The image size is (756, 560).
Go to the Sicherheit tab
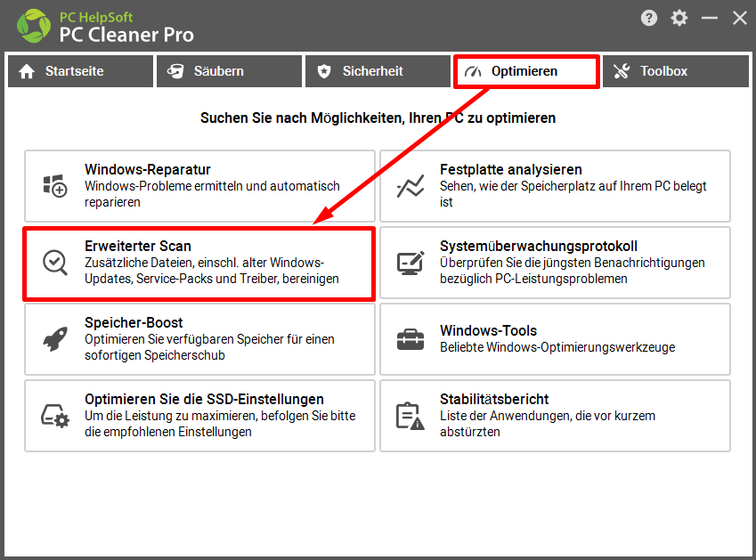[x=378, y=71]
